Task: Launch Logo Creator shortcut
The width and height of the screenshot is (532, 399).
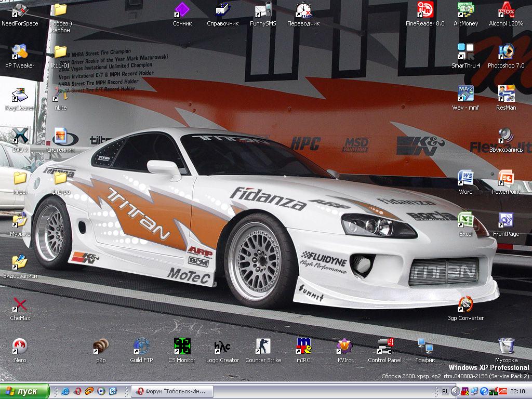Action: pyautogui.click(x=222, y=351)
